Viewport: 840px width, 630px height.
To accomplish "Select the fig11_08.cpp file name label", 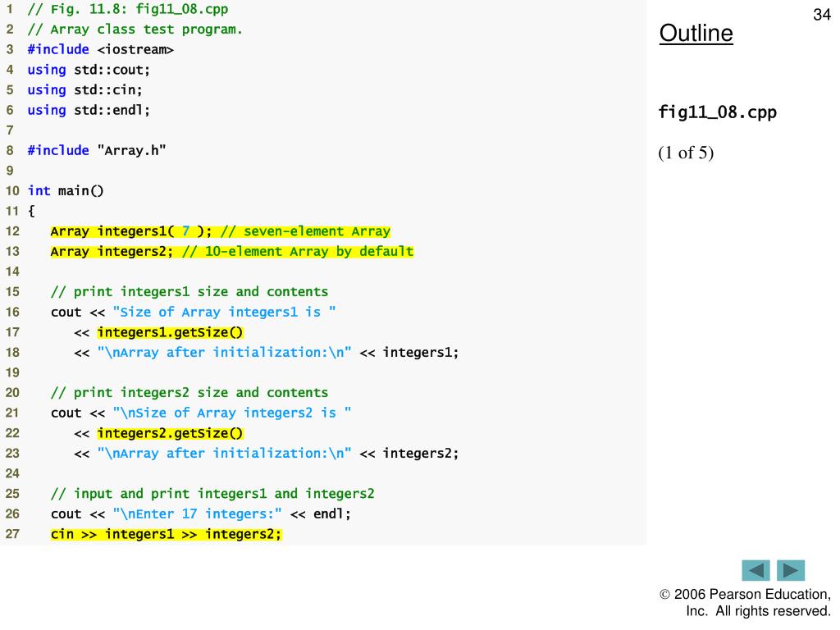I will click(x=717, y=112).
